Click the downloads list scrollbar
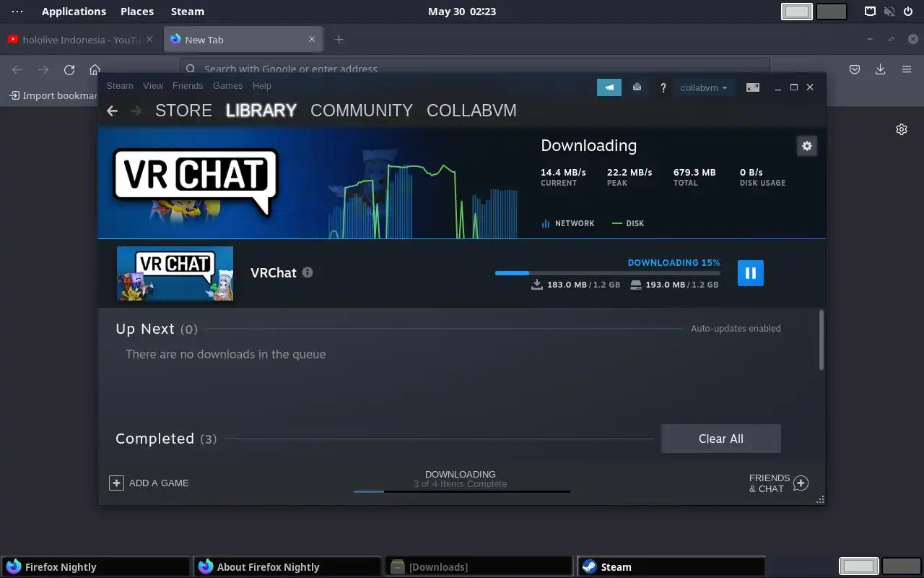The height and width of the screenshot is (578, 924). (821, 340)
